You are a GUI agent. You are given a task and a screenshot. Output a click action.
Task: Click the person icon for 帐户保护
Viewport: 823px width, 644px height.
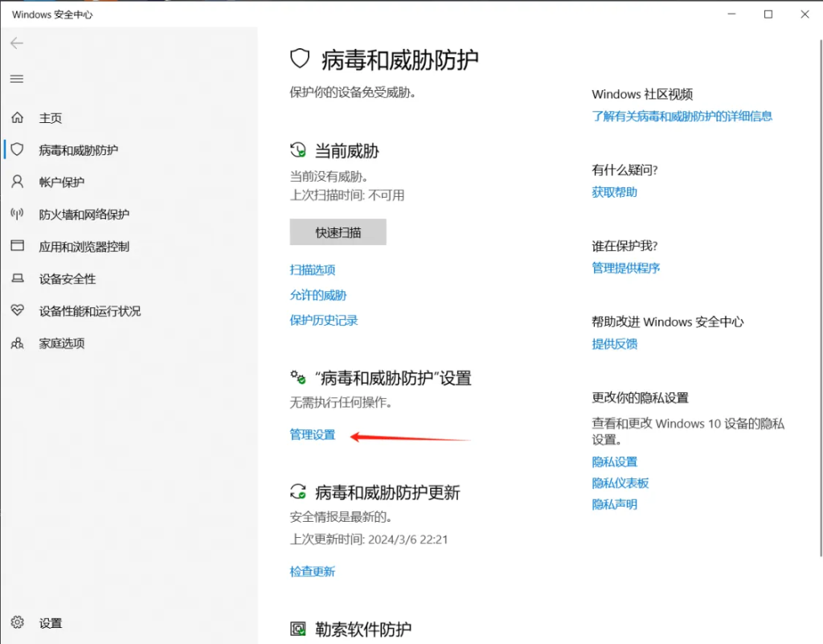click(18, 182)
